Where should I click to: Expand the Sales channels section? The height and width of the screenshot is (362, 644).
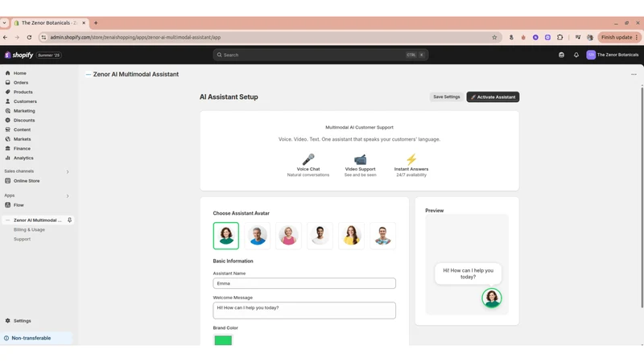[68, 171]
